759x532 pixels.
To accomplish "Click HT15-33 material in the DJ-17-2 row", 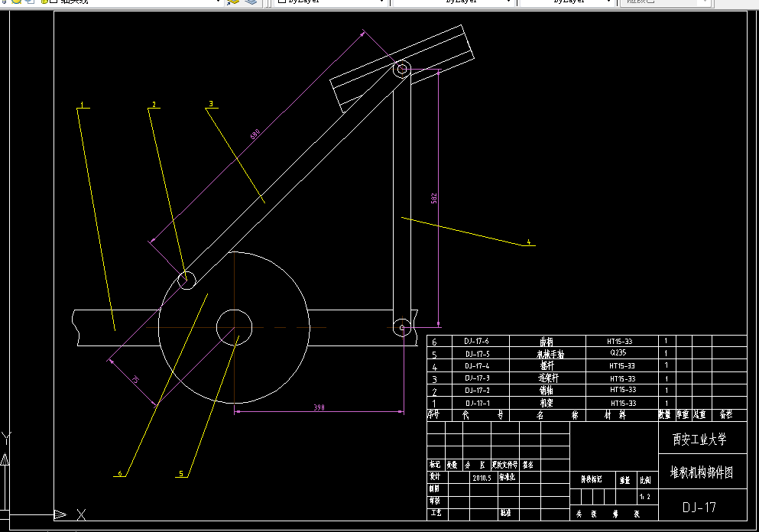I will point(623,390).
